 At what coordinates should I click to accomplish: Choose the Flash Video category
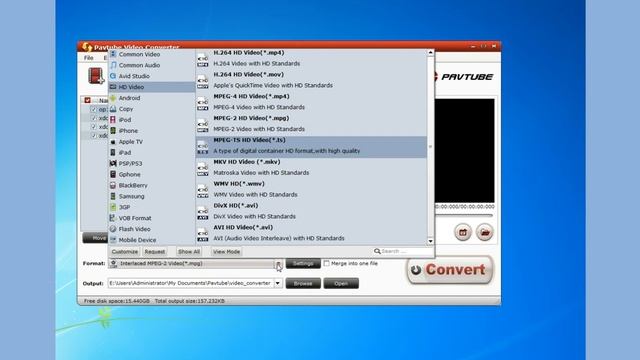(x=151, y=229)
